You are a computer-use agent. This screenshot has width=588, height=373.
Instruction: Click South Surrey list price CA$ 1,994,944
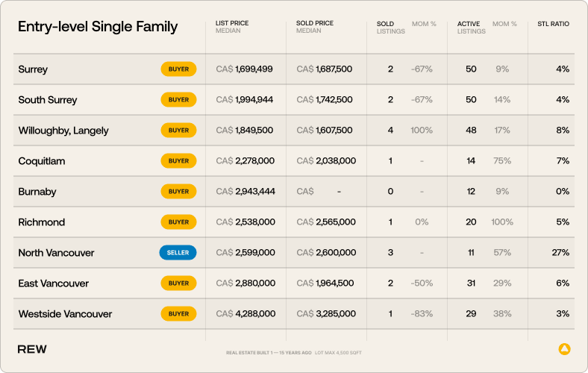coord(245,100)
